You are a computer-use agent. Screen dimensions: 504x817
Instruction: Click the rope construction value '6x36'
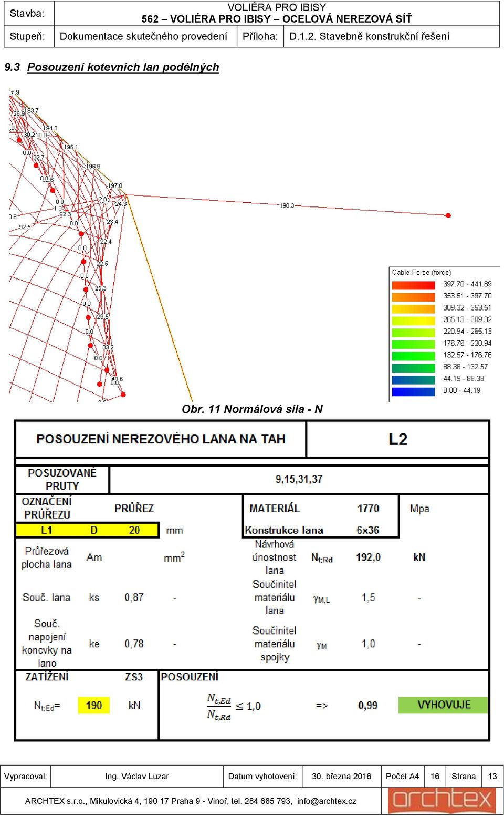(x=367, y=530)
